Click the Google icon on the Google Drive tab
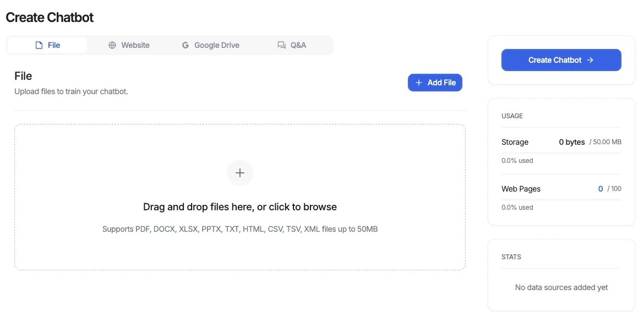The height and width of the screenshot is (327, 644). click(185, 45)
